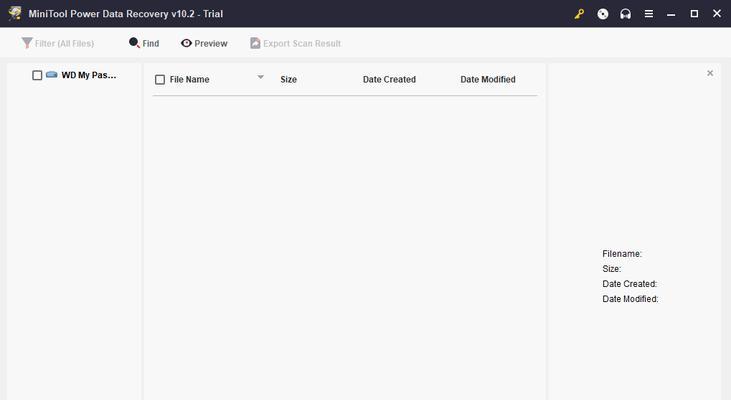Sort by the File Name column header
Screen dimensions: 731x400
point(189,80)
